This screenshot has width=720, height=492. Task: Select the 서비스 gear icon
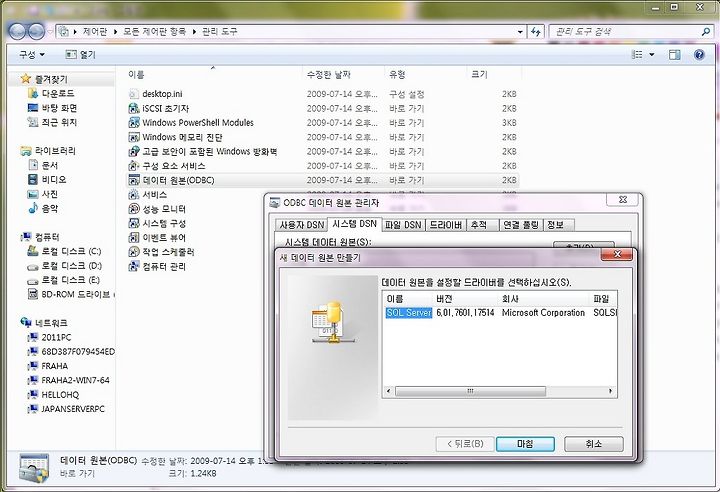[x=134, y=194]
